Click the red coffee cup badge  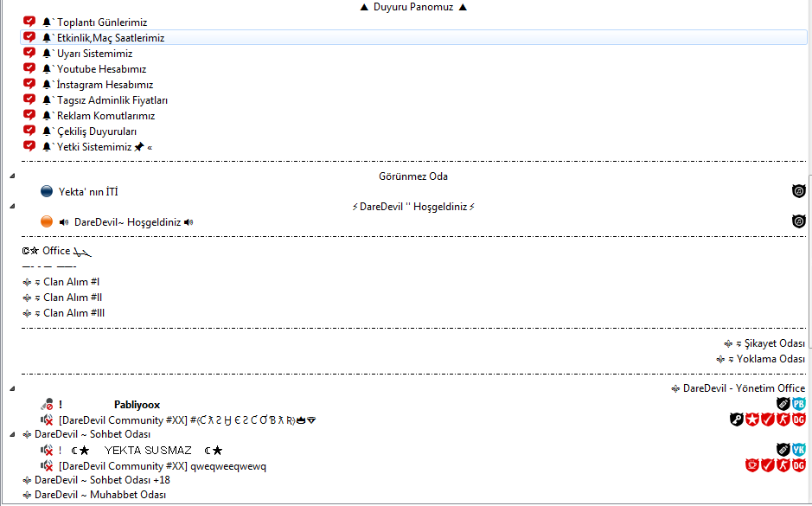point(752,465)
